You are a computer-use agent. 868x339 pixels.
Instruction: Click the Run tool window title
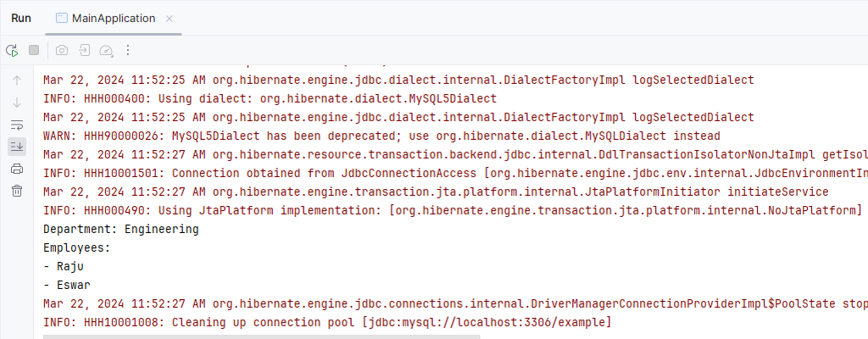click(x=21, y=18)
